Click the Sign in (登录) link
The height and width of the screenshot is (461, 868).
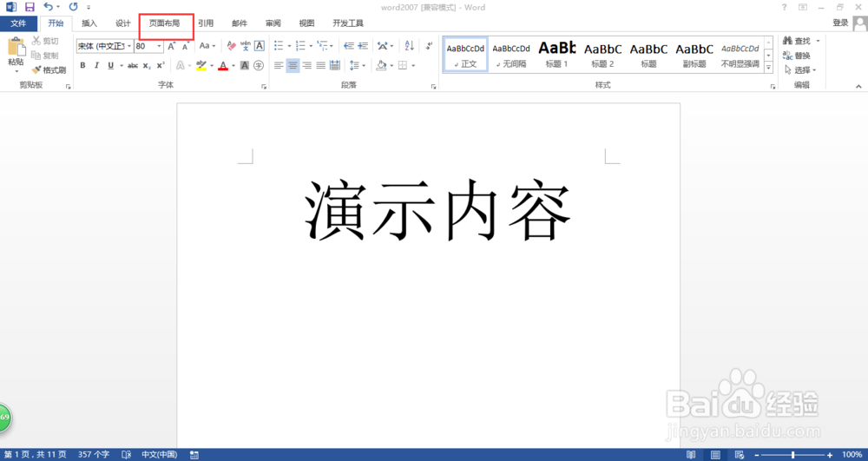click(x=840, y=23)
